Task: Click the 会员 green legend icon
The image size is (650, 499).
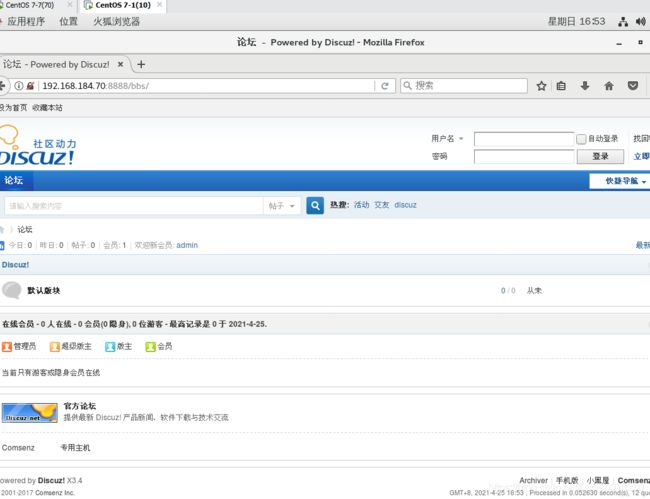Action: 150,346
